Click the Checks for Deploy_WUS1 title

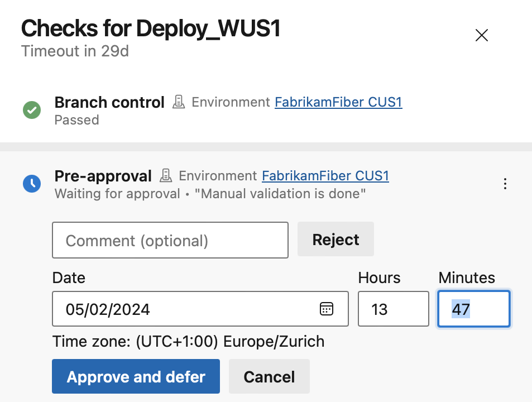click(151, 28)
